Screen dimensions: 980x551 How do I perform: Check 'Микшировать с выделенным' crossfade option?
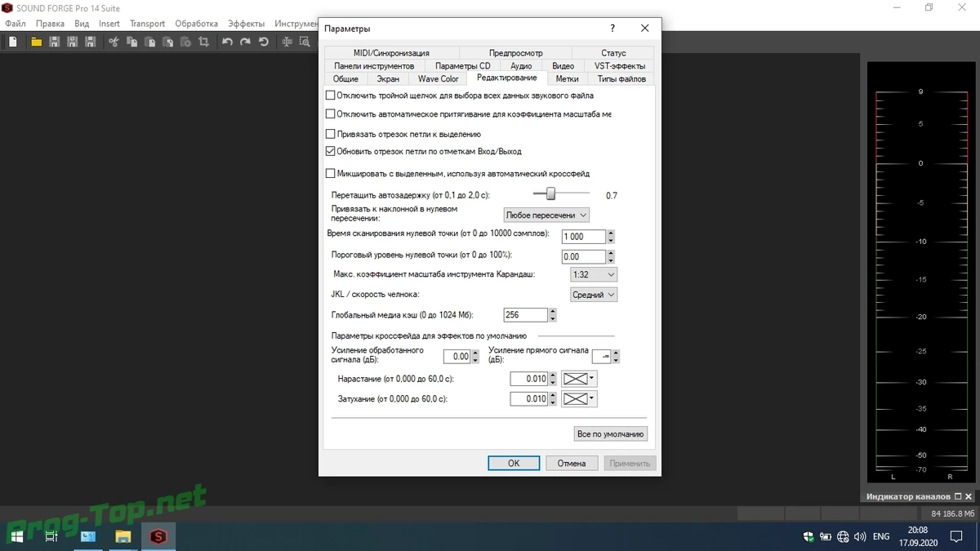coord(330,173)
